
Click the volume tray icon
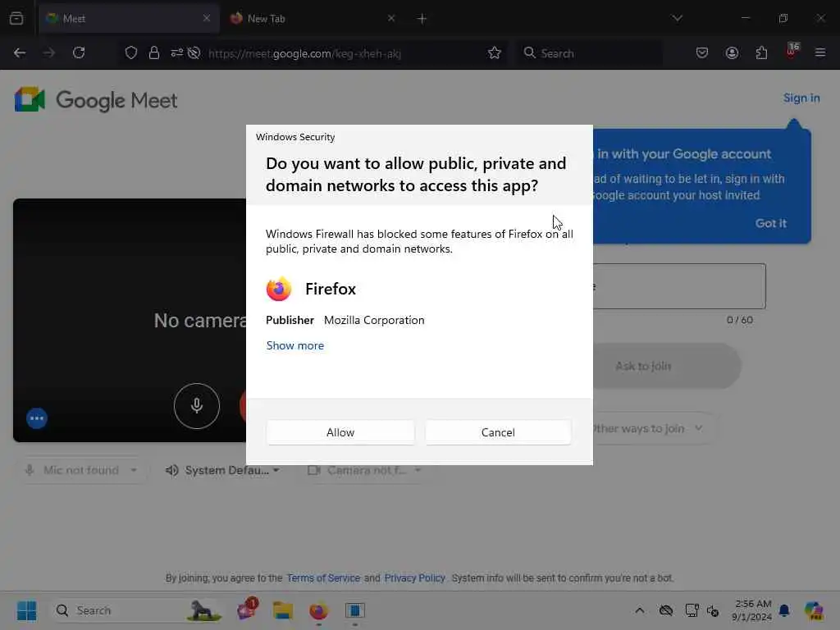point(713,610)
